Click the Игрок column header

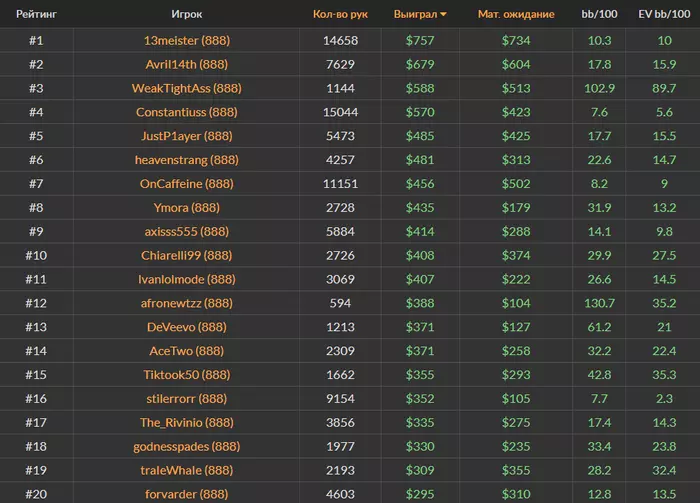pos(187,14)
